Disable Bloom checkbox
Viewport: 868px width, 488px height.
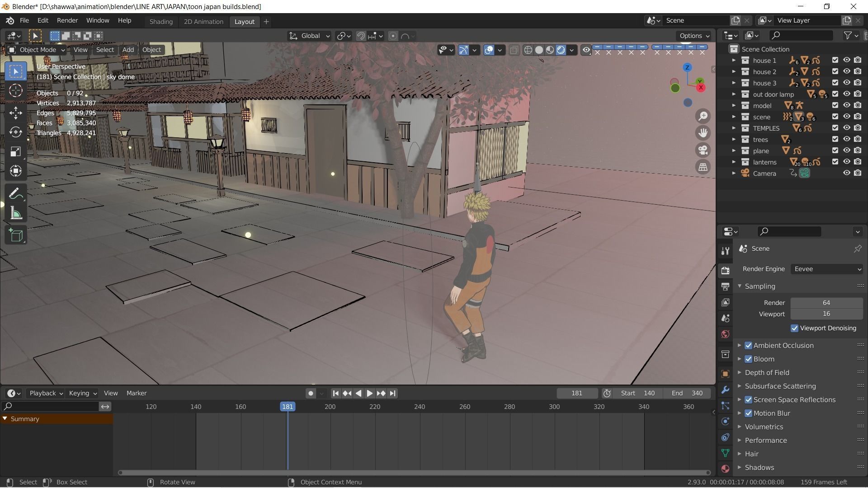(x=748, y=359)
